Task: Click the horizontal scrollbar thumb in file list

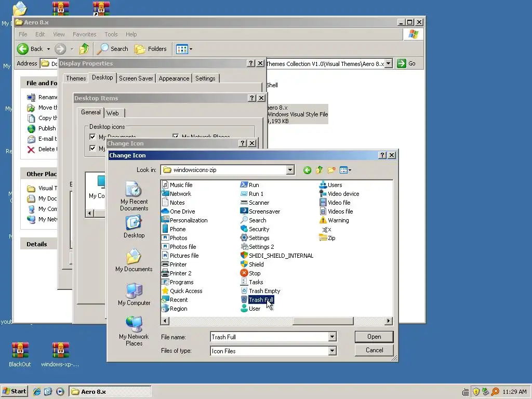Action: click(323, 321)
